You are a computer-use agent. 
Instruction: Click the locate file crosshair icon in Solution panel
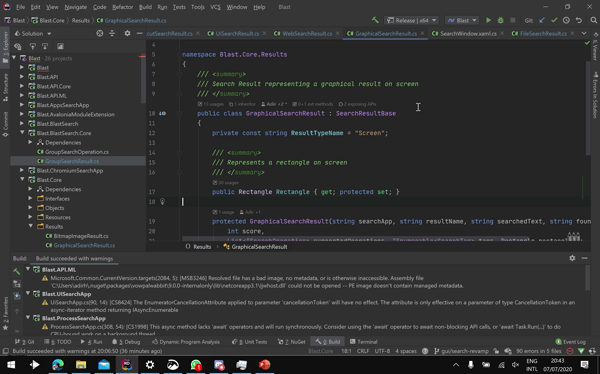coord(100,34)
